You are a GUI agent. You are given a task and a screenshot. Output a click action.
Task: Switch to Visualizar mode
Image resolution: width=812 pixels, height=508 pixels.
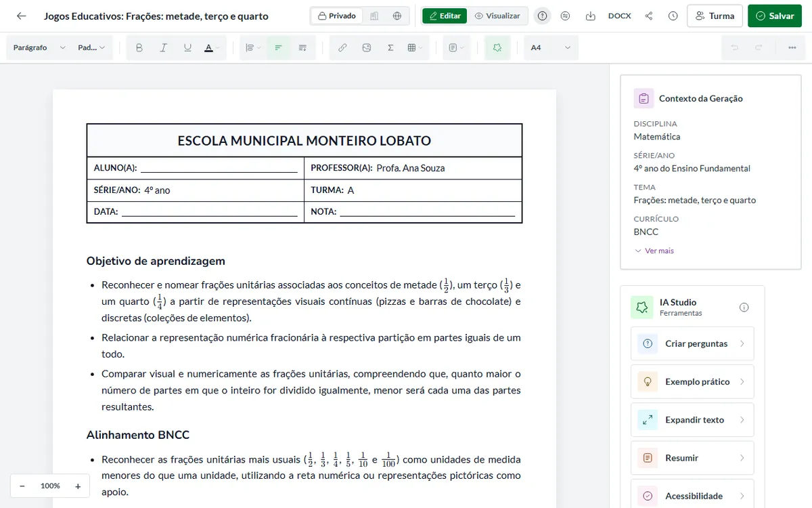[x=497, y=16]
